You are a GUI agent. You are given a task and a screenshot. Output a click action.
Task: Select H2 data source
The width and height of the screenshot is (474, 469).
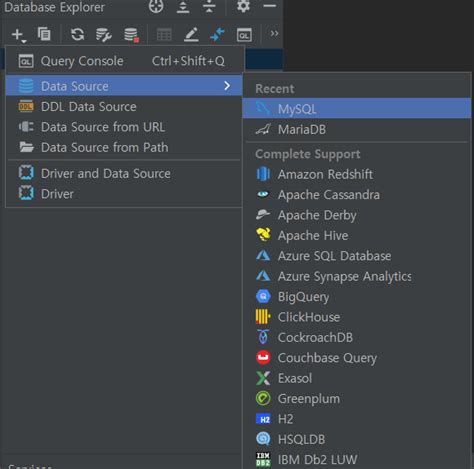click(357, 419)
